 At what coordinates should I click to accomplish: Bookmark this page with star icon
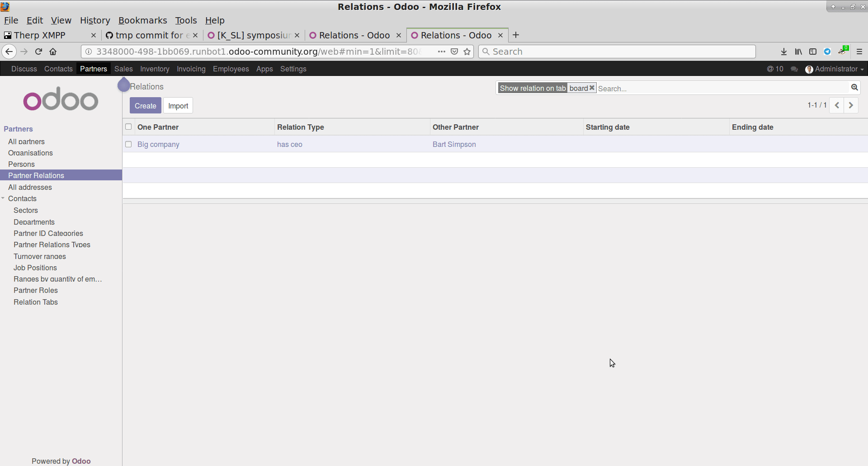pos(467,52)
